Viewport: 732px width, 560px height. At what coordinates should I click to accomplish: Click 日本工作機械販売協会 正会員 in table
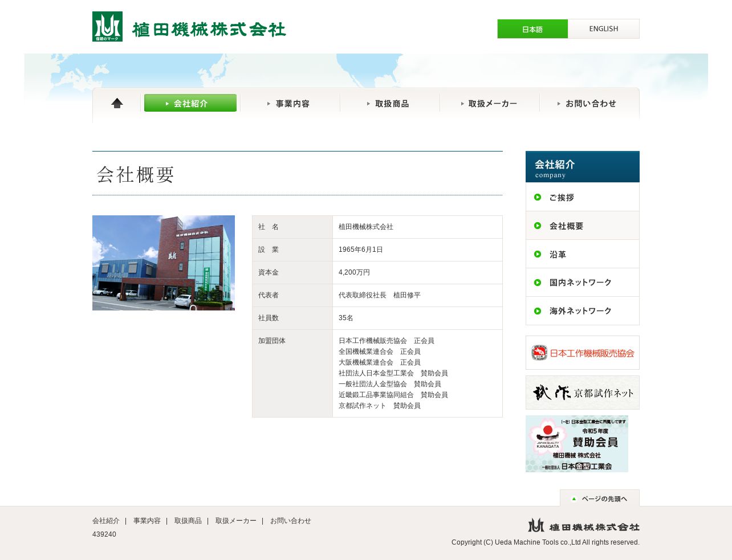click(387, 341)
